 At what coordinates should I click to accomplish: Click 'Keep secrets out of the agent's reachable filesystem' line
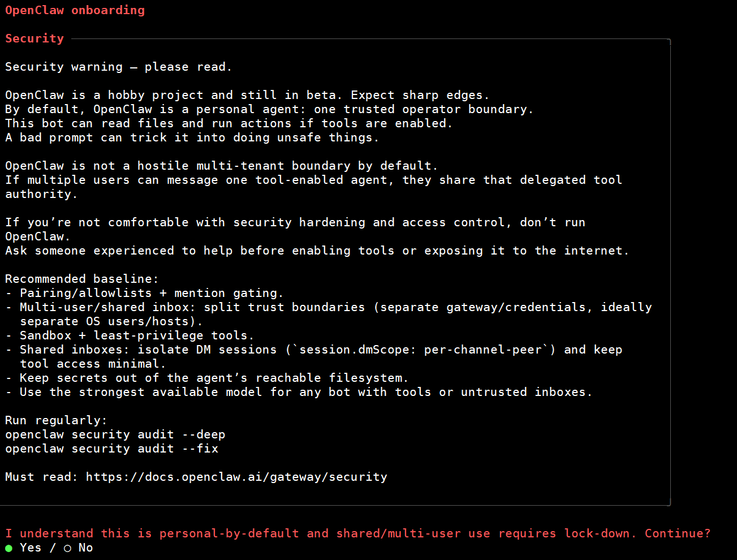click(x=206, y=378)
